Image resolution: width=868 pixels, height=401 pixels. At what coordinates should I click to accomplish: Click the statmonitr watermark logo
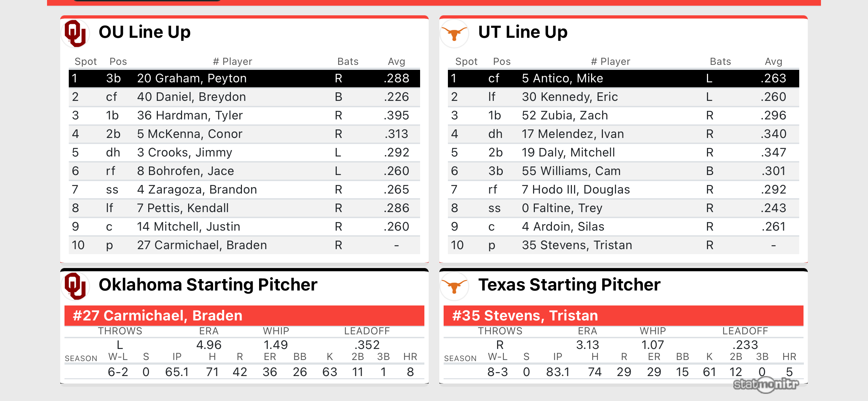click(x=766, y=384)
